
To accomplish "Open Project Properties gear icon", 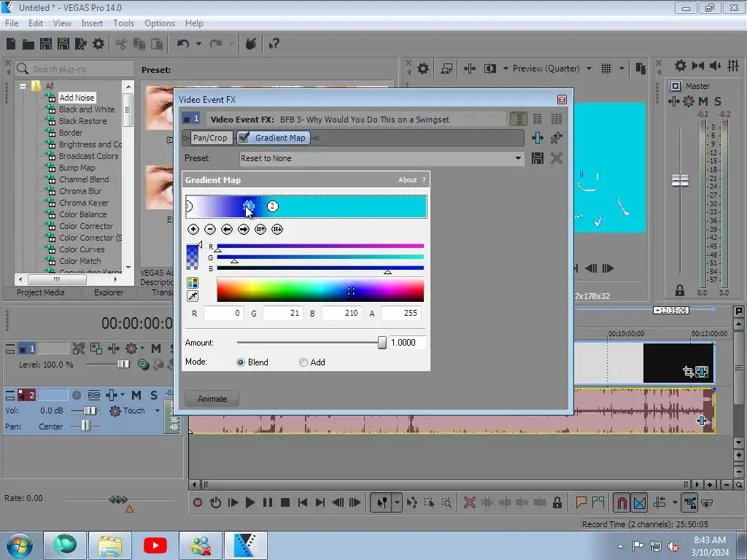I will pyautogui.click(x=98, y=44).
